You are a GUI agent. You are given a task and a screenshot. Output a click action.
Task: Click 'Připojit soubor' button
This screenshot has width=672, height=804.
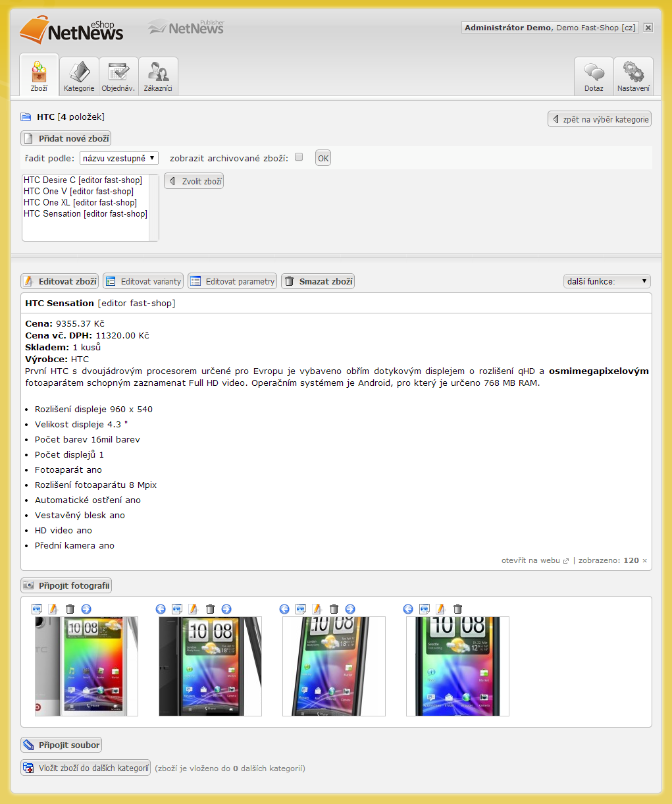(61, 745)
